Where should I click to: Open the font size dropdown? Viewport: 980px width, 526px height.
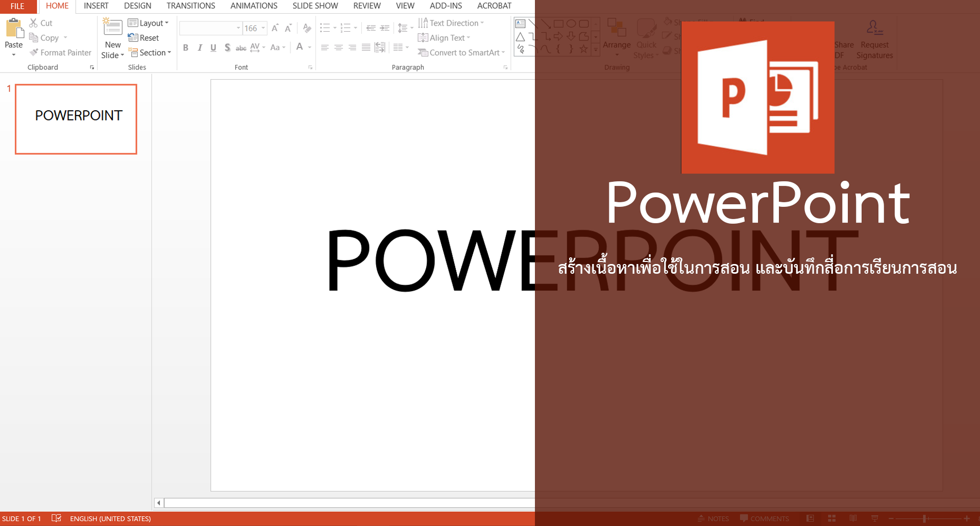coord(262,28)
